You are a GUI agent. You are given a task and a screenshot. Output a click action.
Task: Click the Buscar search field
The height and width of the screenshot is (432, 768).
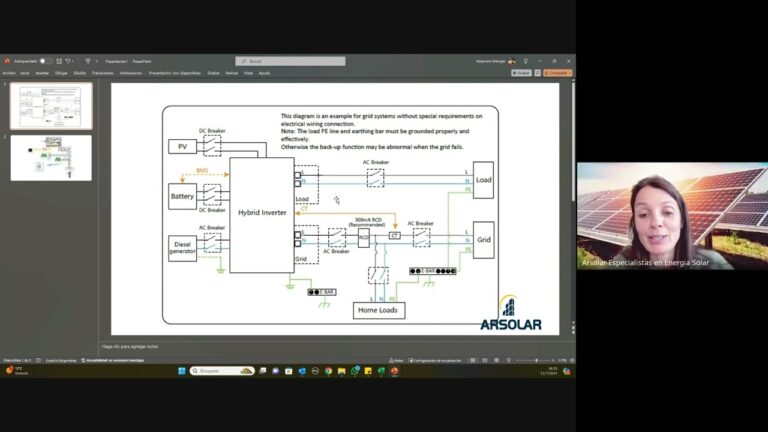[x=290, y=61]
